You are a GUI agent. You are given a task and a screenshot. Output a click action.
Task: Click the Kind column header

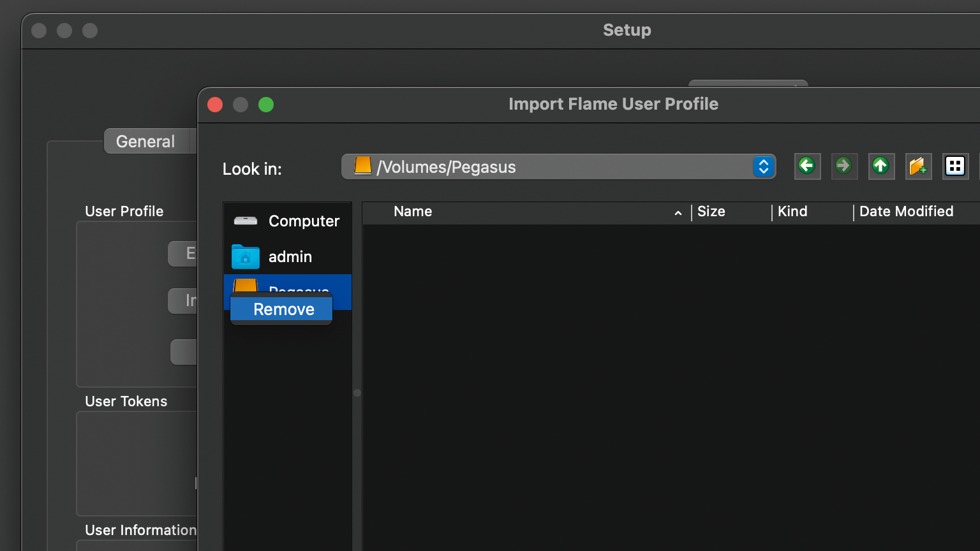[792, 212]
